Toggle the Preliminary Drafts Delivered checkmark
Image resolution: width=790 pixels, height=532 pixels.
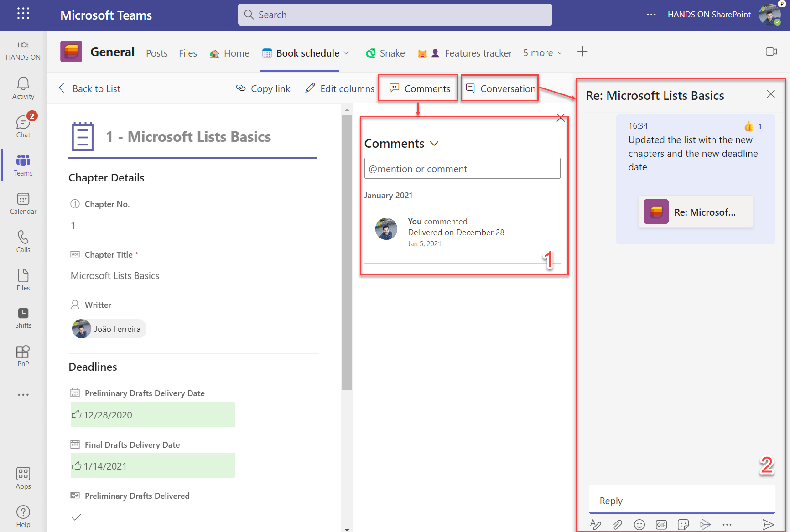click(x=77, y=517)
